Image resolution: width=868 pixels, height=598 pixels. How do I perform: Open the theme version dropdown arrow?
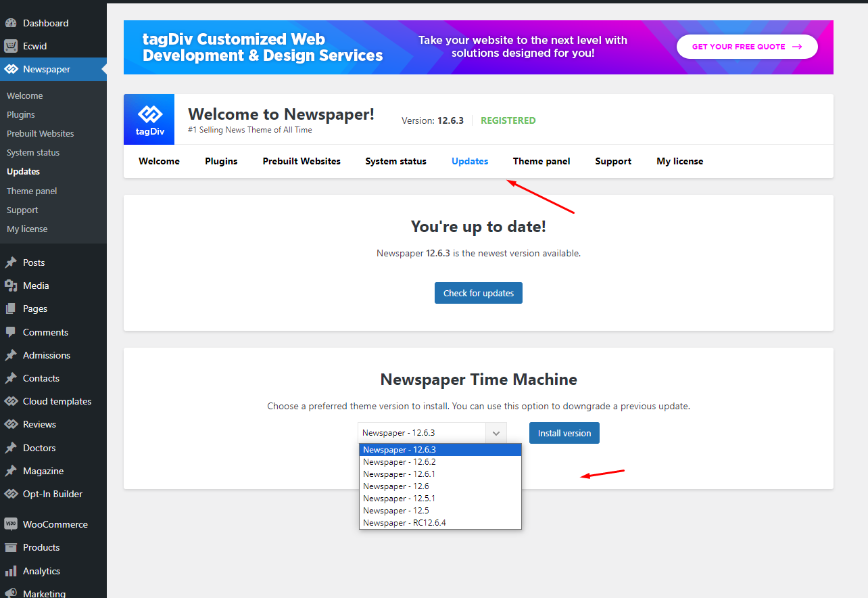click(x=496, y=433)
